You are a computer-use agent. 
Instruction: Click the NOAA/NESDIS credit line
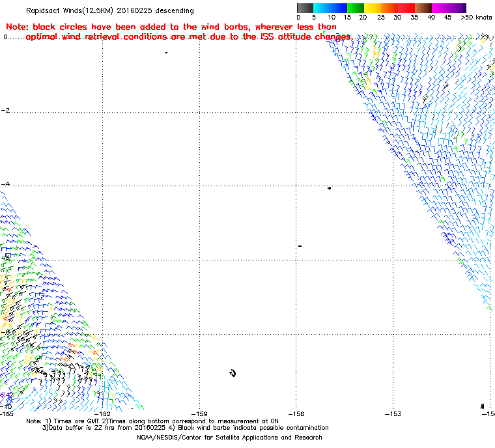[x=229, y=438]
